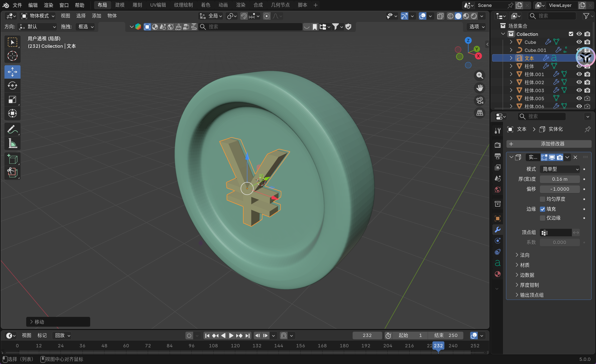Activate the Annotate pencil tool

12,129
